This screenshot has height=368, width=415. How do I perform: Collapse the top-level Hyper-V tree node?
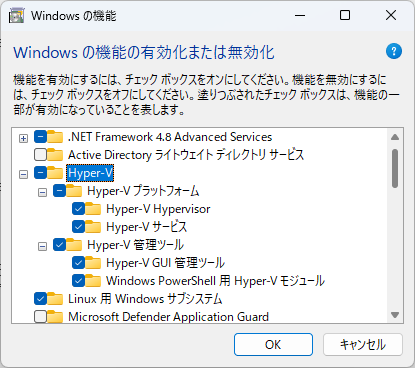[x=23, y=174]
